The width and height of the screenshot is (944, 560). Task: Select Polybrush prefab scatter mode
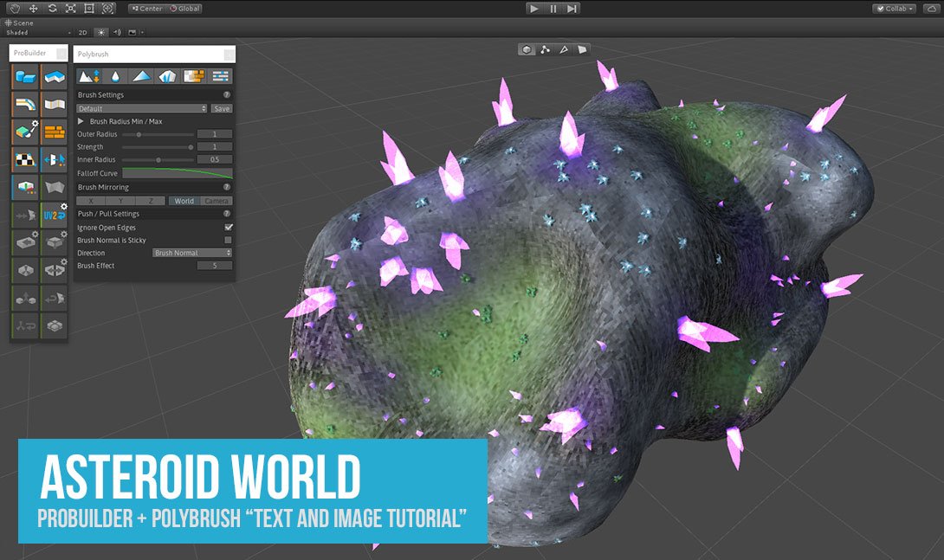click(167, 76)
